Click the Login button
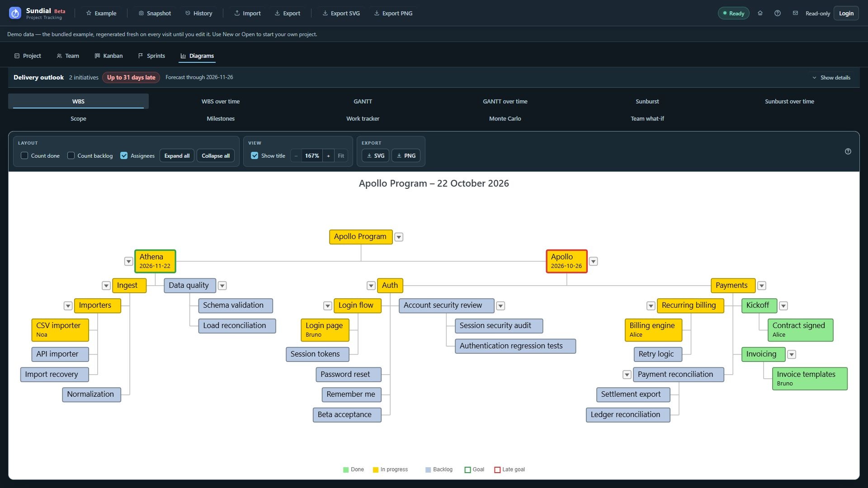The width and height of the screenshot is (868, 488). point(846,13)
